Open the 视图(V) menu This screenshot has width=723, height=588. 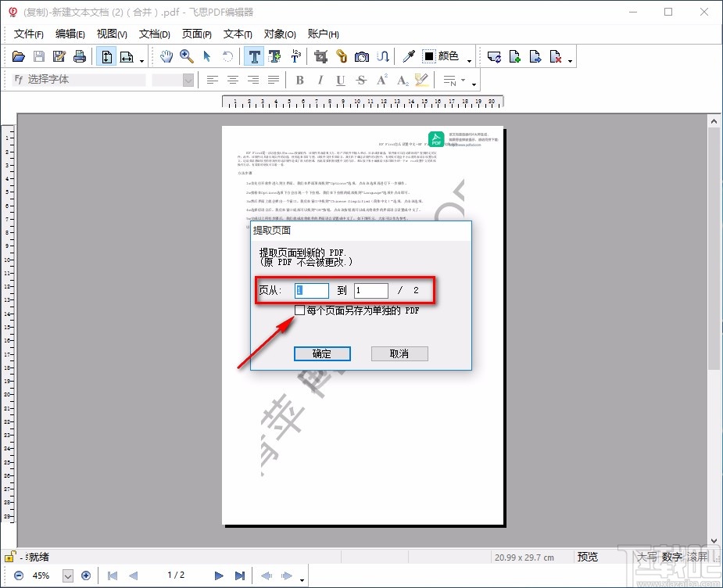click(112, 34)
